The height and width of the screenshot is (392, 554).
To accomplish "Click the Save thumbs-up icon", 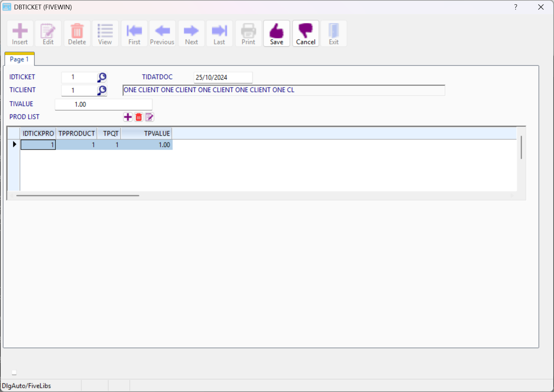I will [276, 31].
